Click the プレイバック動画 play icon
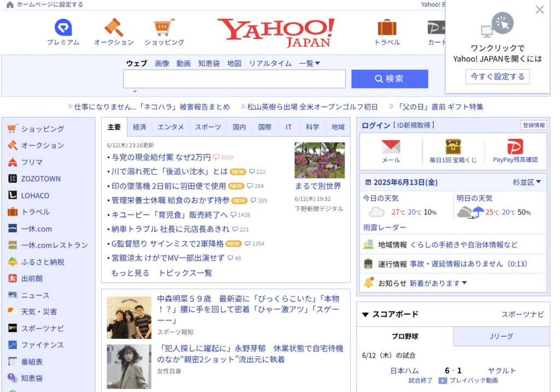 (443, 381)
